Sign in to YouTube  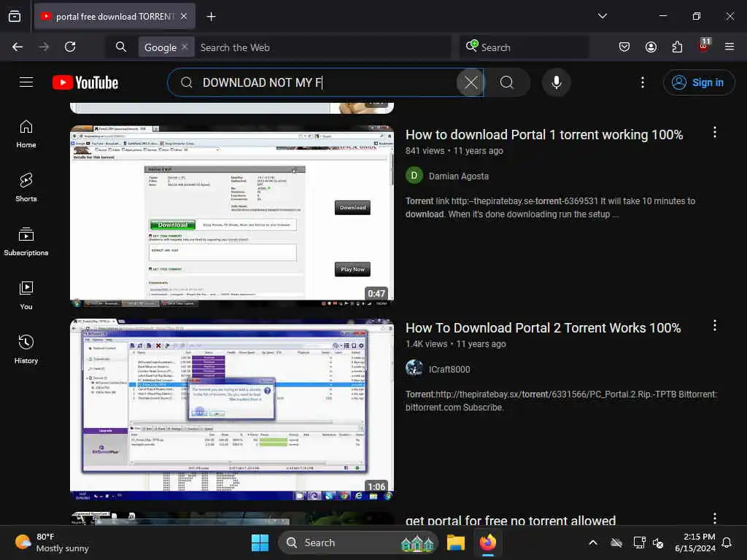click(698, 82)
